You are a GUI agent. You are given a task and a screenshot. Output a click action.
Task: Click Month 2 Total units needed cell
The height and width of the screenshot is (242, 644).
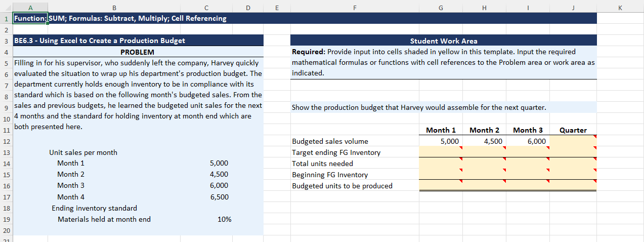tap(484, 164)
